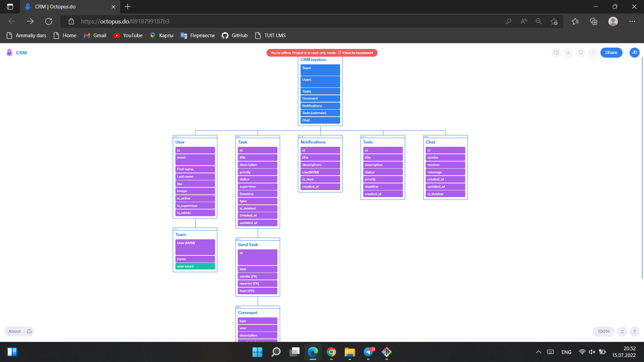The width and height of the screenshot is (644, 362).
Task: Open the Todo block three-dot menu
Action: (364, 137)
